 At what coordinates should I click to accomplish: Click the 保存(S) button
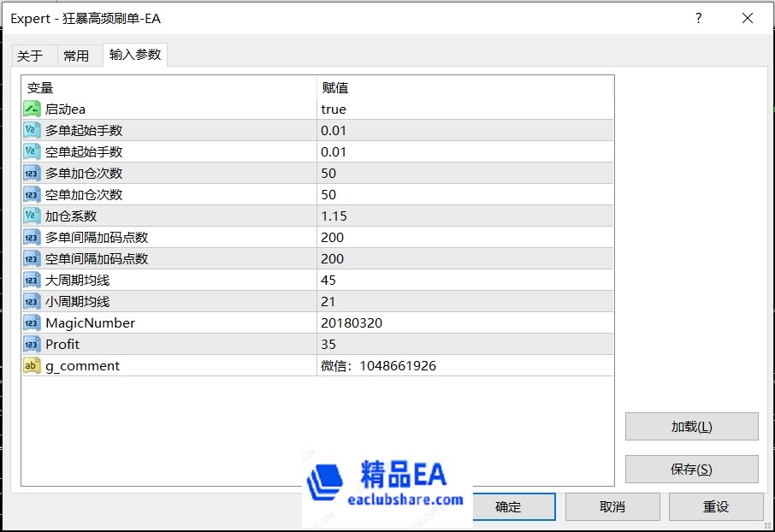[691, 469]
